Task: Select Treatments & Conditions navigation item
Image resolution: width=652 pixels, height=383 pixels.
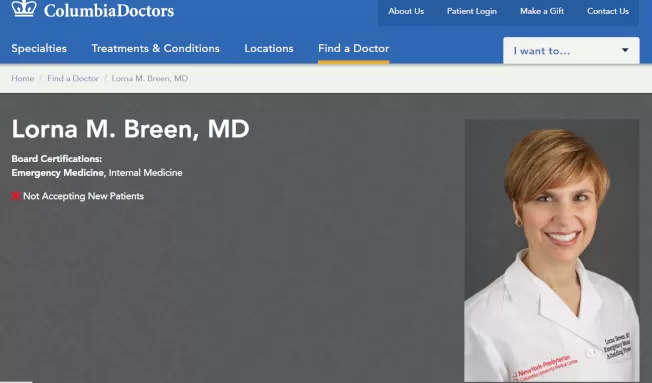Action: pos(156,48)
